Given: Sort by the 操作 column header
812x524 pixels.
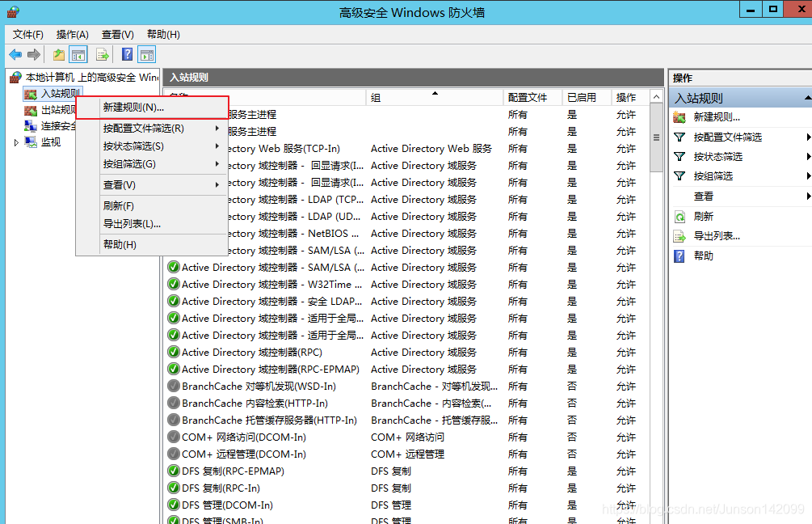Looking at the screenshot, I should tap(630, 97).
